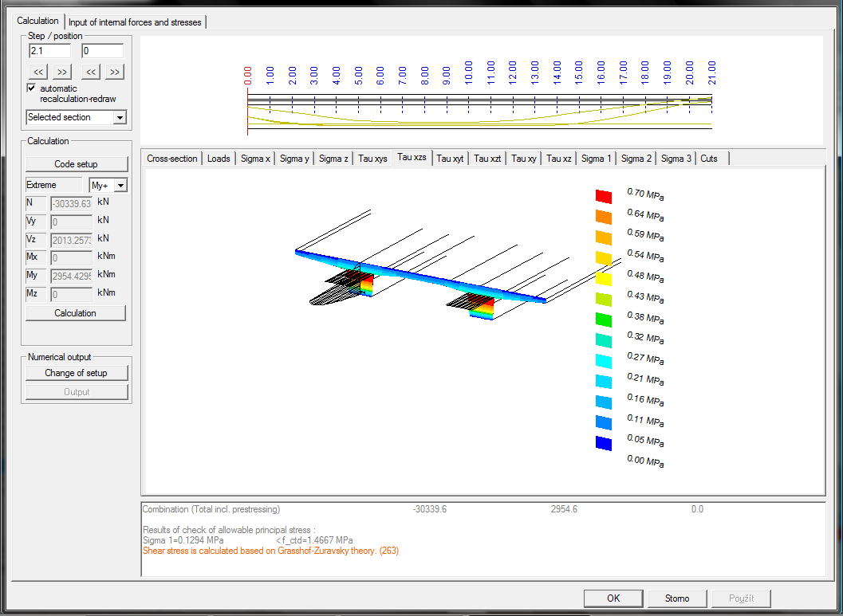Advance to next step with the first >> button

[x=62, y=72]
